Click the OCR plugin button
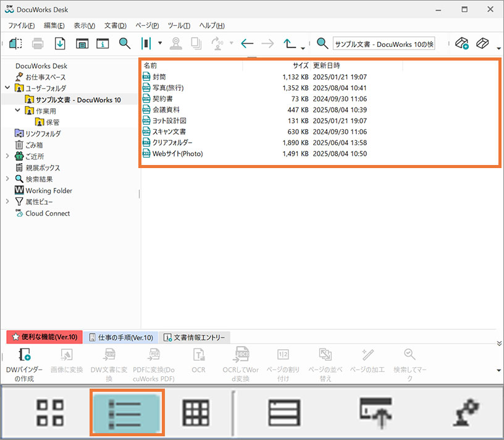504x440 pixels. coord(198,361)
